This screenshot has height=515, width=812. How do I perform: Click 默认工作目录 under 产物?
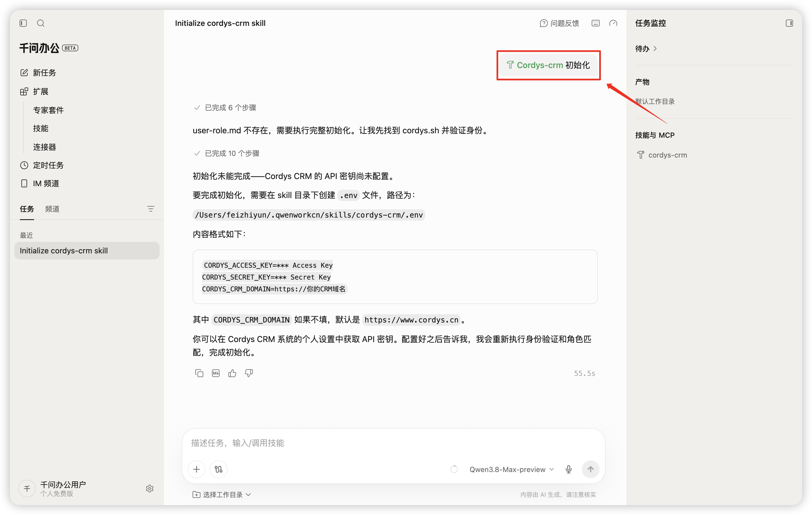click(x=655, y=101)
